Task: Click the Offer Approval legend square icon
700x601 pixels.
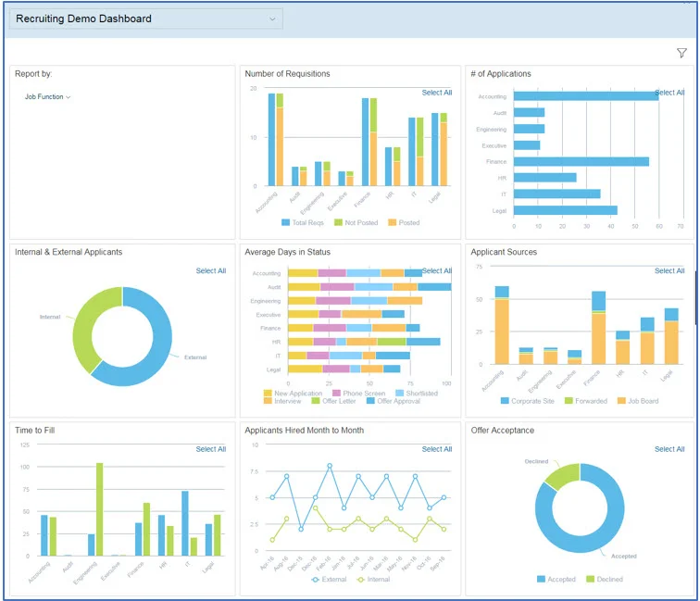Action: (371, 401)
